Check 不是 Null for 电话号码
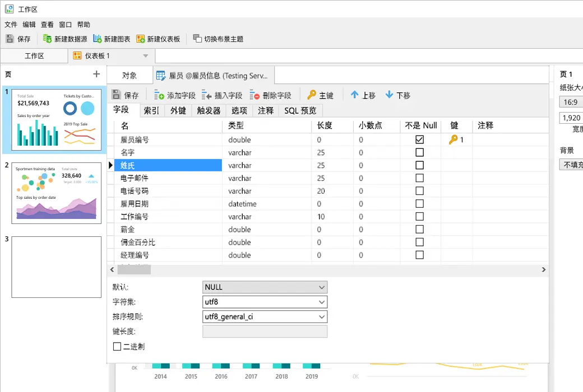 click(x=419, y=190)
